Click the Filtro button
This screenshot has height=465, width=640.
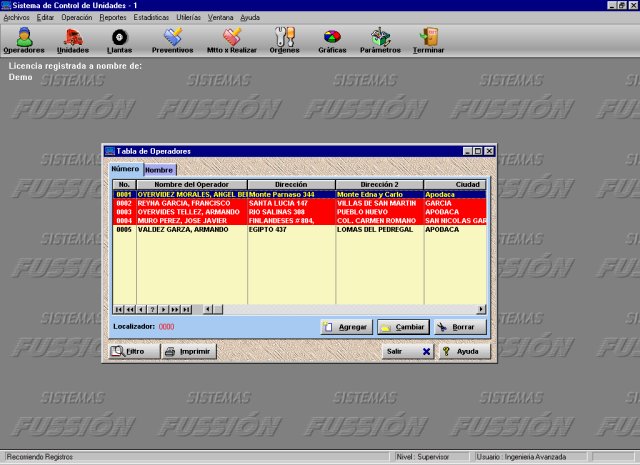click(134, 352)
